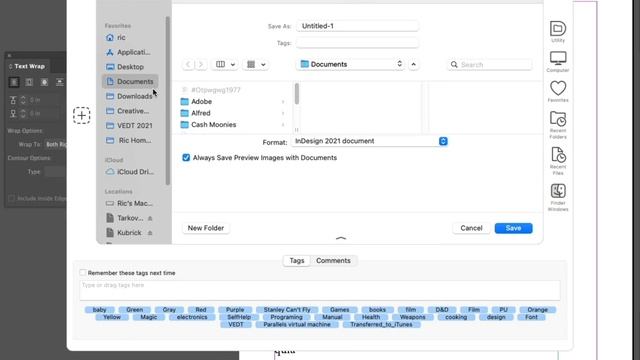Add the Transferred_to_iTunes tag
This screenshot has height=360, width=640.
(381, 324)
